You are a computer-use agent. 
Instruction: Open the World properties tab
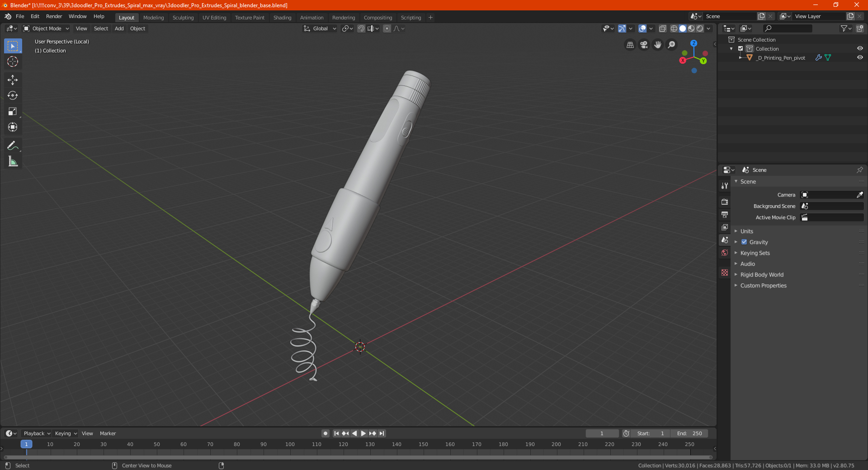coord(725,253)
